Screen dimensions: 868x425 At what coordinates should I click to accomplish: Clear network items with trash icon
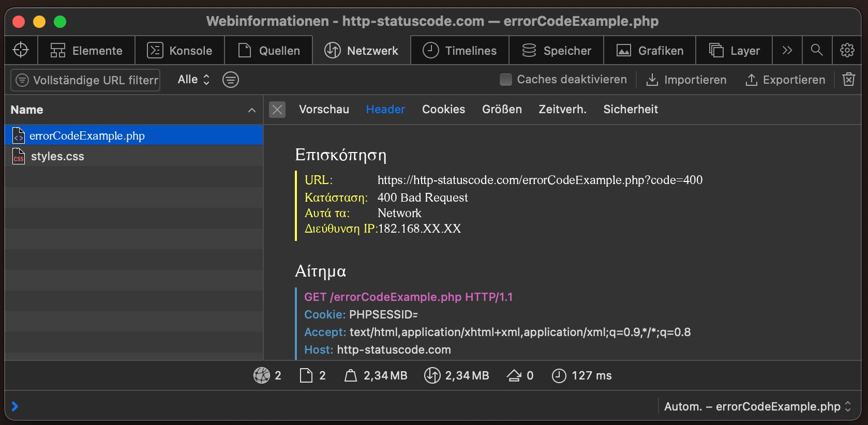848,79
